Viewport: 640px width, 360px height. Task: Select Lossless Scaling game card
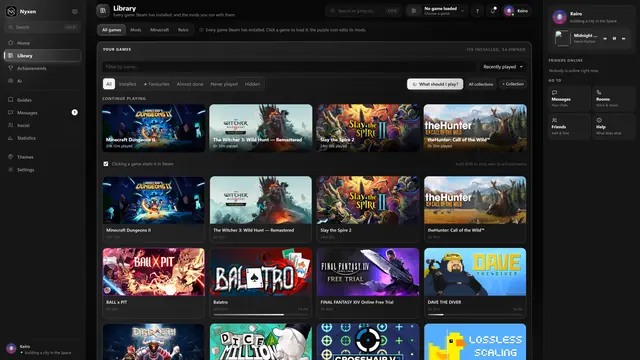pyautogui.click(x=475, y=342)
